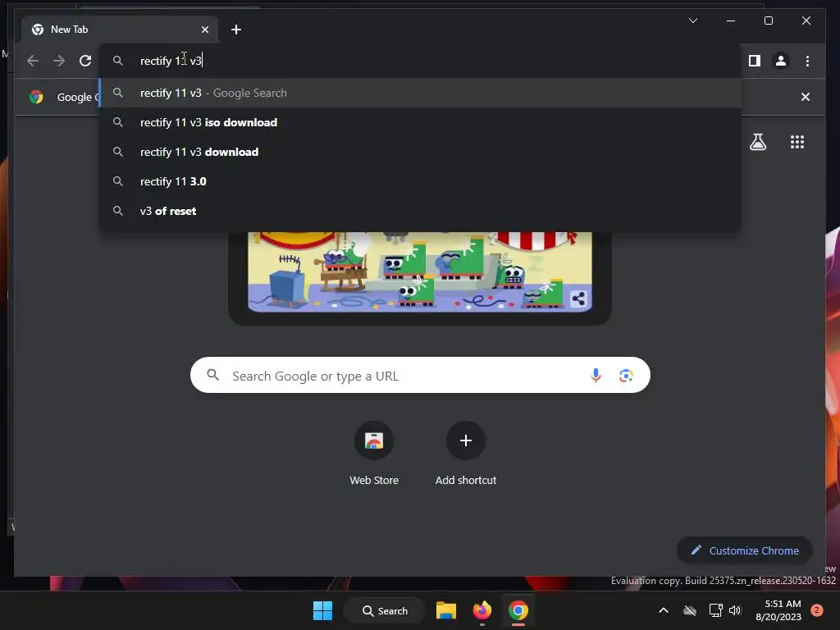Close the New Tab tab

204,30
